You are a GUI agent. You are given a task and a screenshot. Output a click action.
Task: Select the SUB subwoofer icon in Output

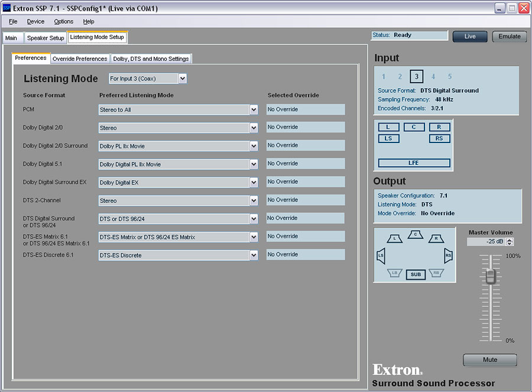416,274
